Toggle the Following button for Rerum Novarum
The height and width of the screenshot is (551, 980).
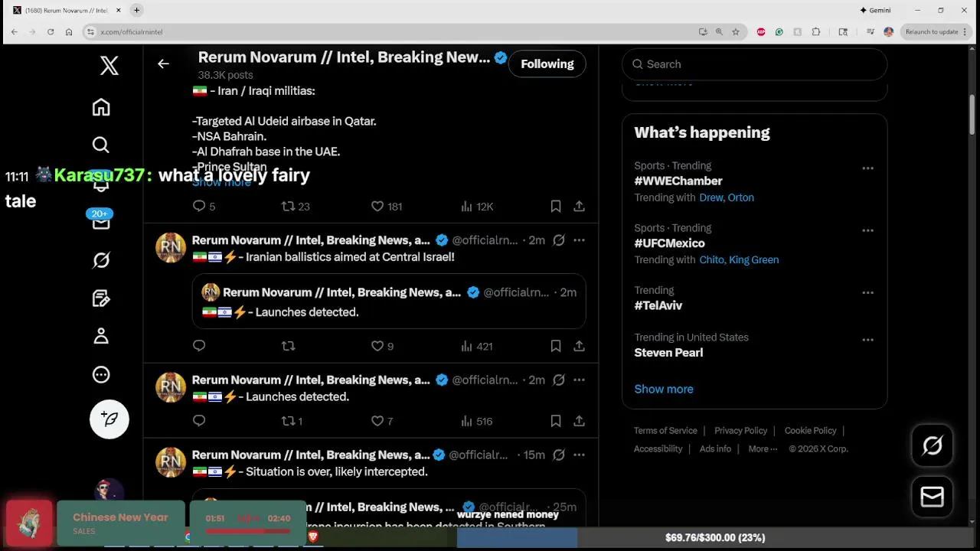coord(547,64)
